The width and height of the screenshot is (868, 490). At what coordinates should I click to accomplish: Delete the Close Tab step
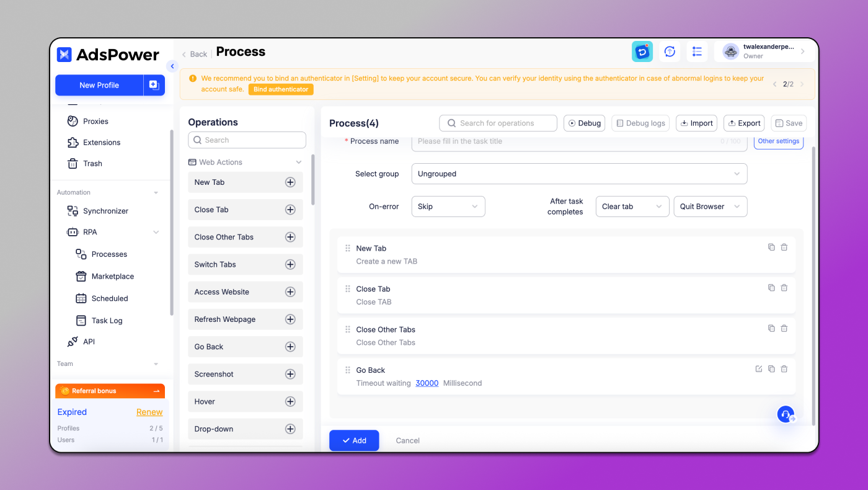[x=784, y=287]
